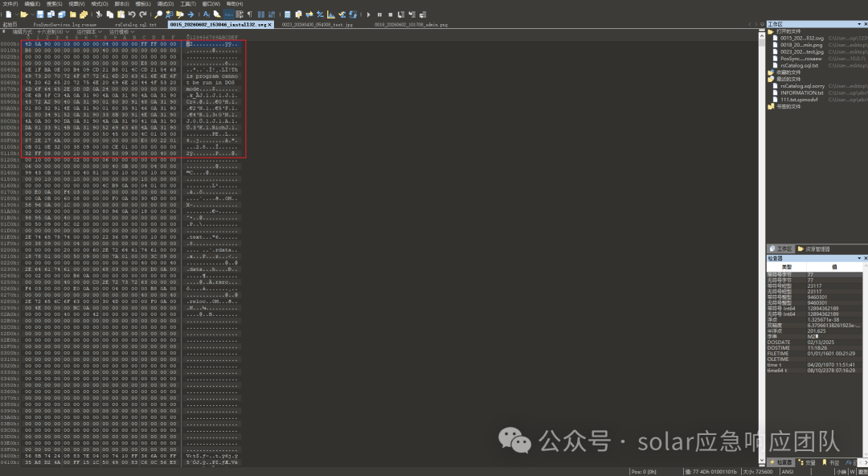Redo edit toolbar icon
The width and height of the screenshot is (868, 476).
click(x=143, y=14)
